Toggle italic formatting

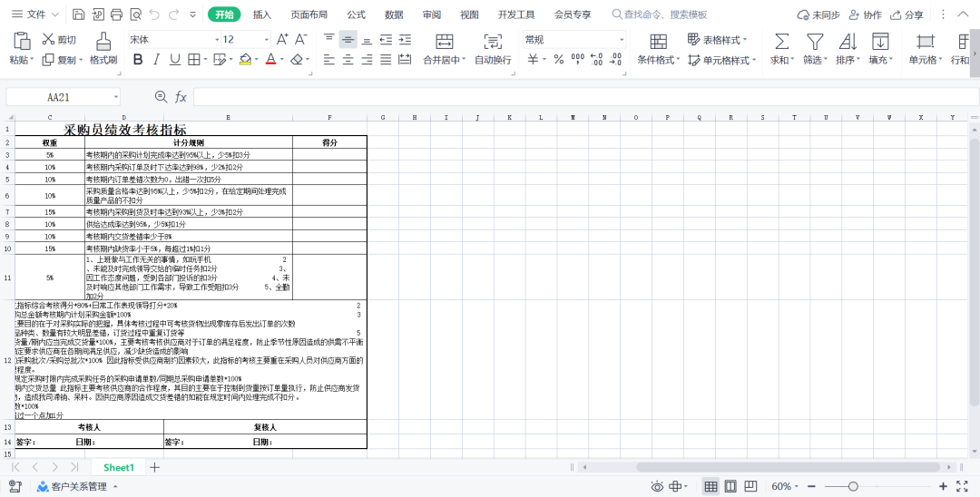156,59
